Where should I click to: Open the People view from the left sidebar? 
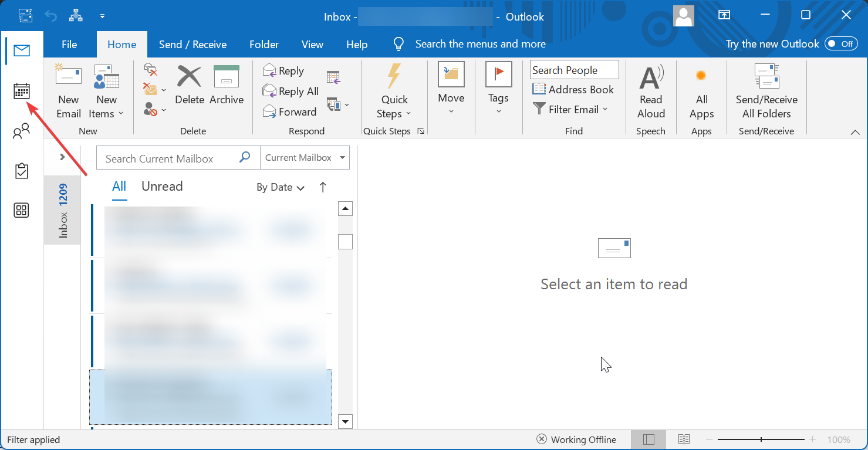[x=22, y=131]
